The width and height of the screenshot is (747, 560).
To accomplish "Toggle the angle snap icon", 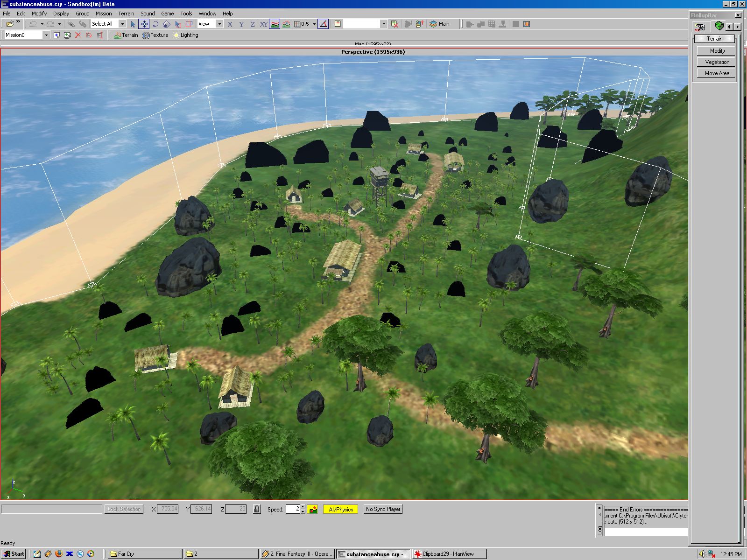I will pos(323,24).
